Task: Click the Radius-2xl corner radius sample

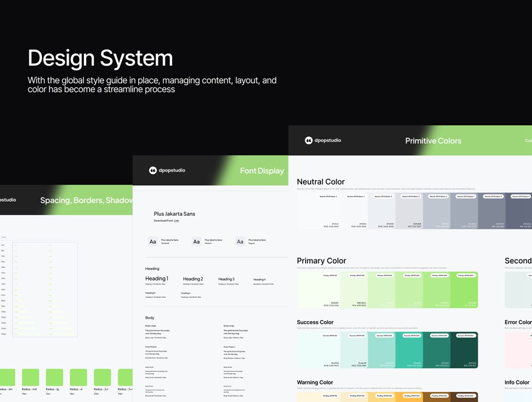Action: [102, 377]
